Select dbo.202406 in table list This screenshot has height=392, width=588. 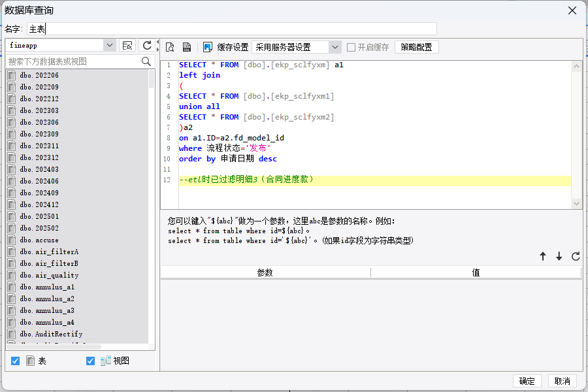coord(39,181)
